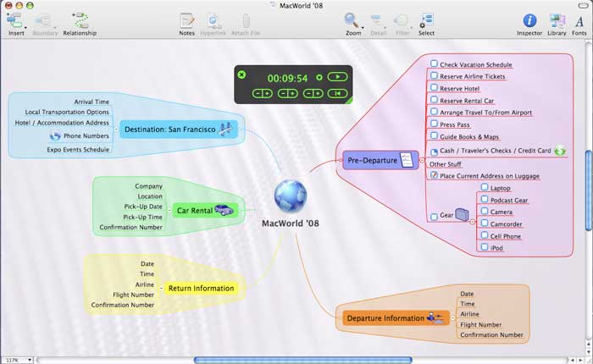Select the Pick-Up Date subtopic
Screen dimensions: 593x364
(143, 207)
